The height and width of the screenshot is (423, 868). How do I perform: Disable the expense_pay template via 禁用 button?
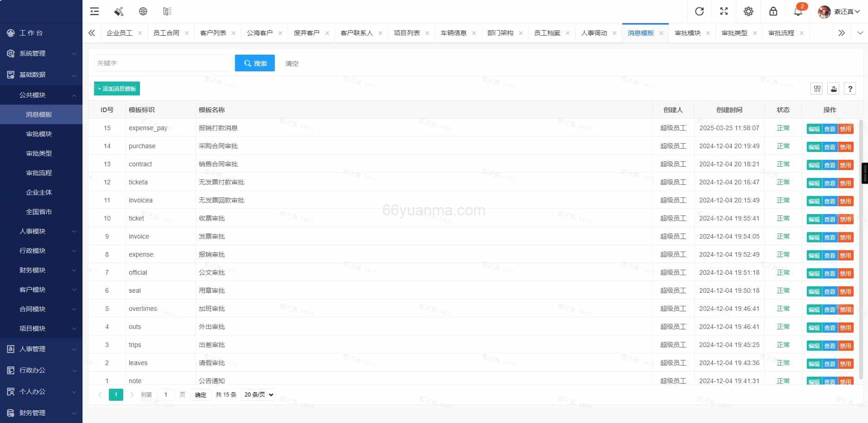point(845,128)
